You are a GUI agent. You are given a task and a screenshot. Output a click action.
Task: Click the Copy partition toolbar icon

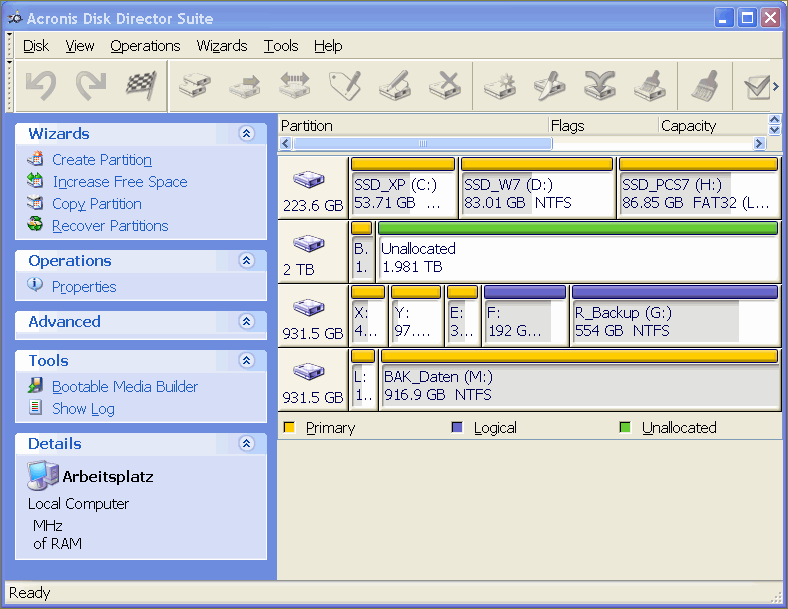tap(195, 85)
